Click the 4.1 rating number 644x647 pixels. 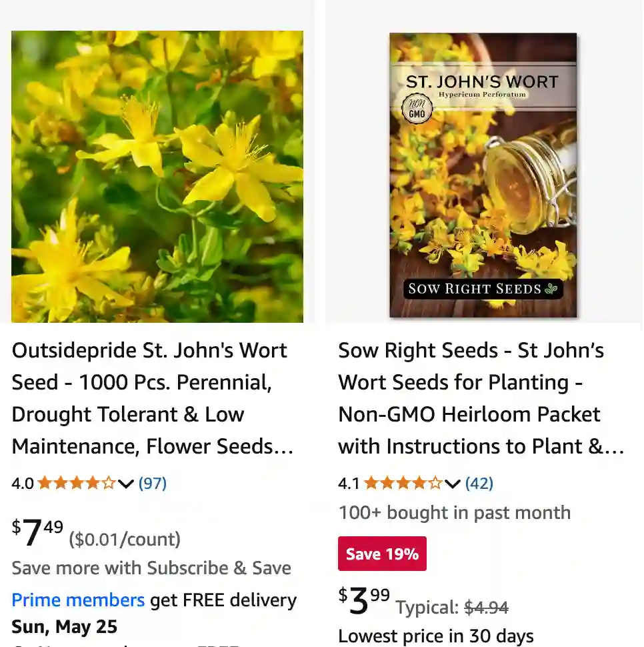pos(349,483)
